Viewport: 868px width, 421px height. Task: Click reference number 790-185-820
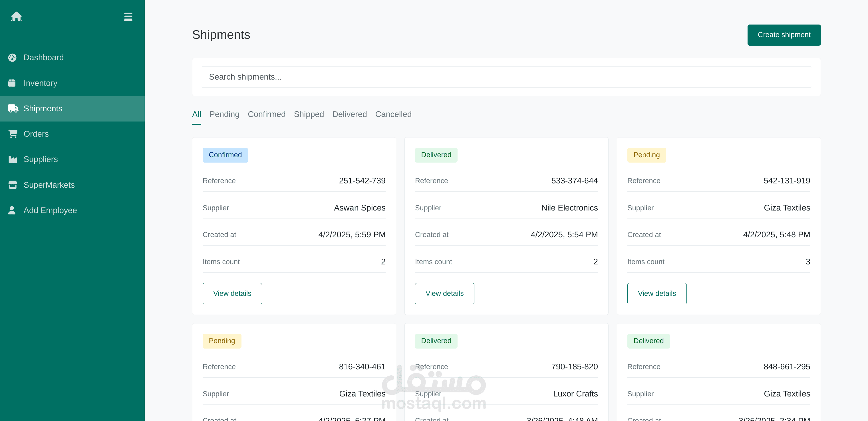click(x=574, y=367)
